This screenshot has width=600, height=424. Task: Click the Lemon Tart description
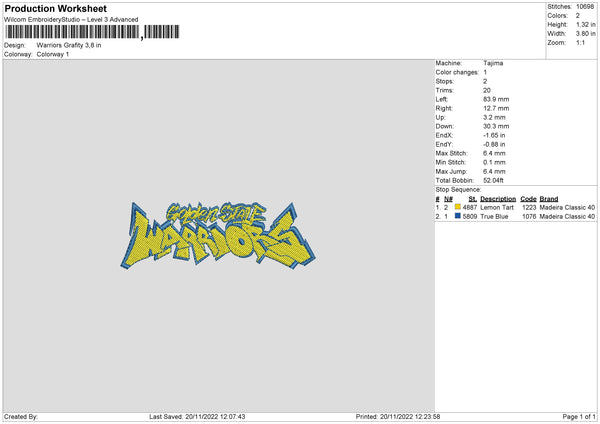pos(497,207)
